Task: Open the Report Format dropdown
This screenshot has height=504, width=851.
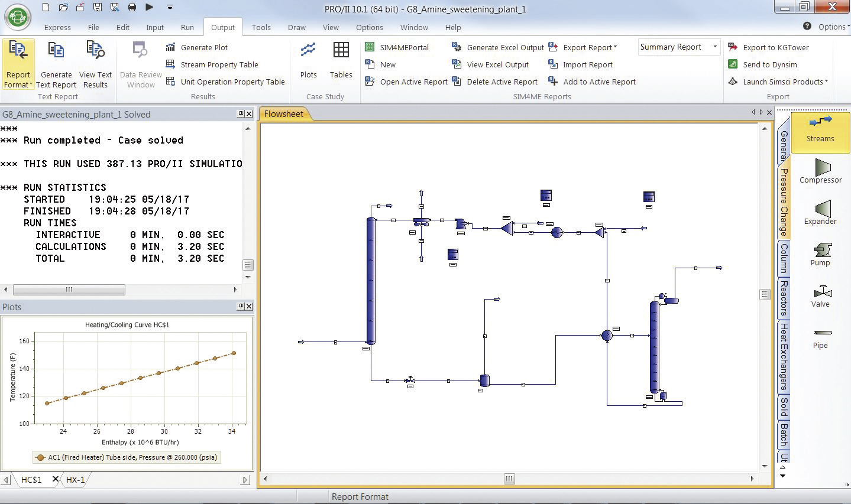Action: pos(18,65)
